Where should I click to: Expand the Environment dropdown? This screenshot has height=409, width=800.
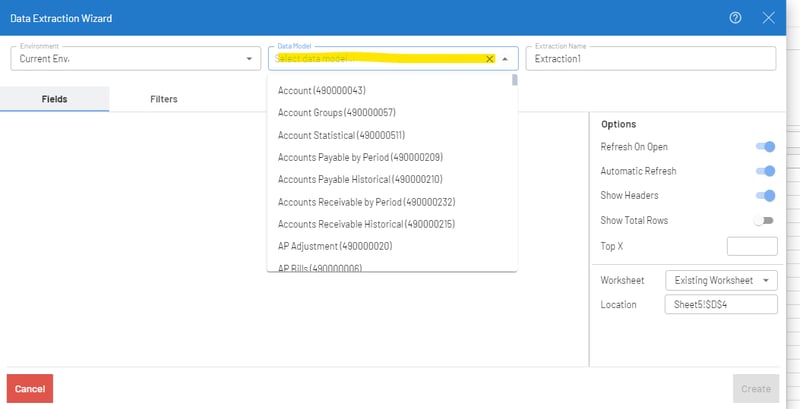pyautogui.click(x=249, y=59)
